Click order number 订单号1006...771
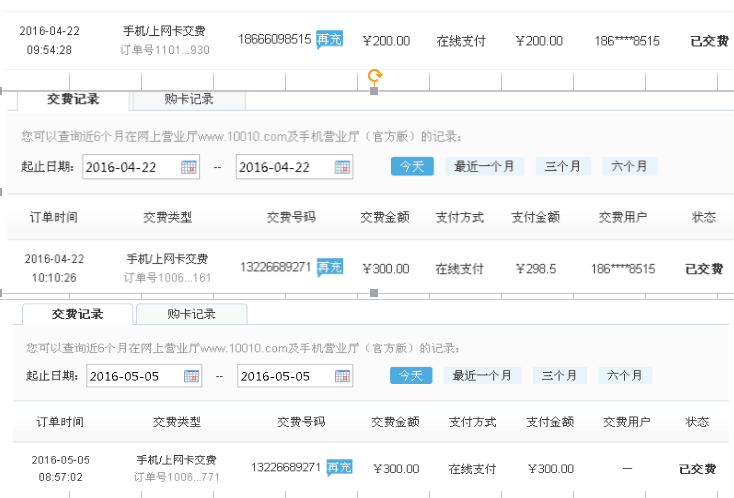Viewport: 734px width, 498px height. [x=177, y=477]
